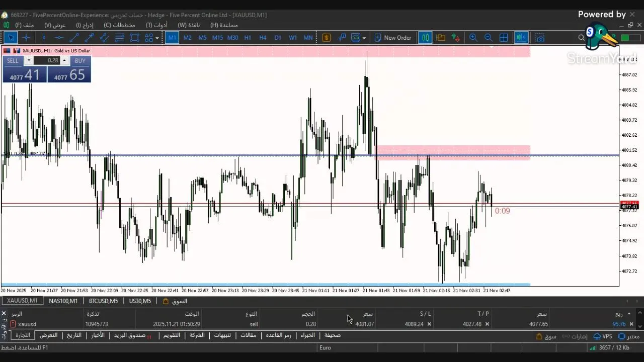Switch to the M15 timeframe

coord(217,38)
